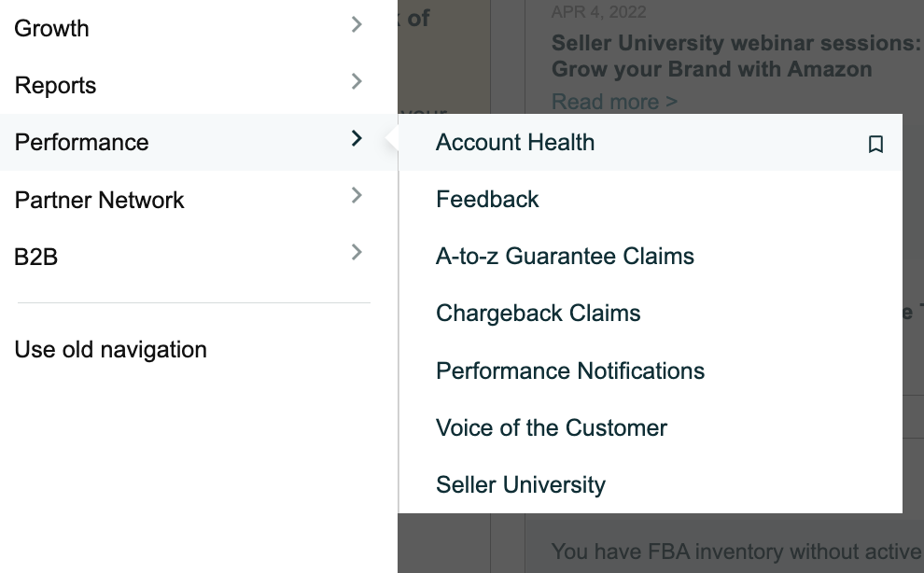This screenshot has height=573, width=924.
Task: Open Account Health page
Action: point(515,143)
